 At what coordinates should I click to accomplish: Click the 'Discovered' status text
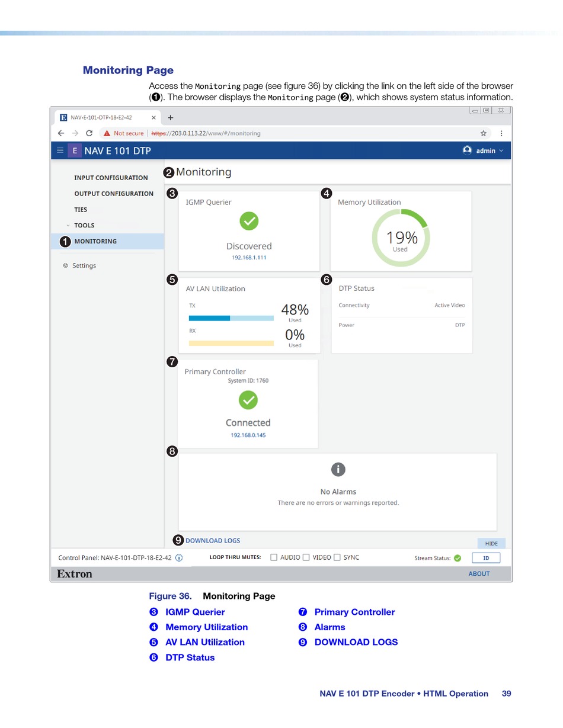(x=249, y=246)
